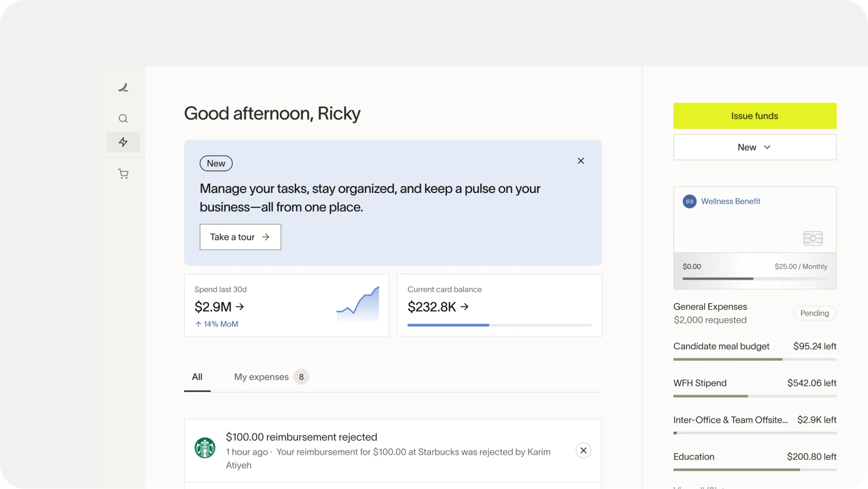Select the lightning bolt sidebar icon
This screenshot has height=489, width=868.
[123, 142]
